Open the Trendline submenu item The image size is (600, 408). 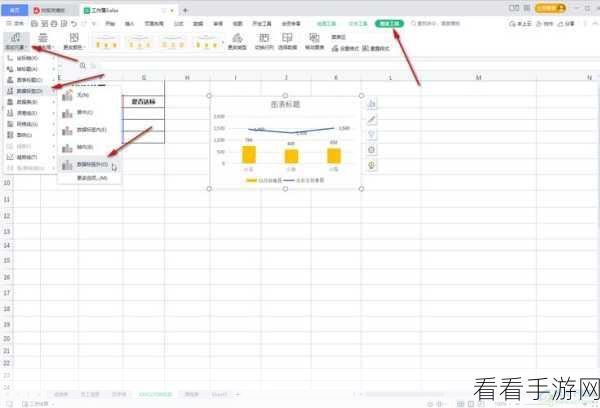30,157
